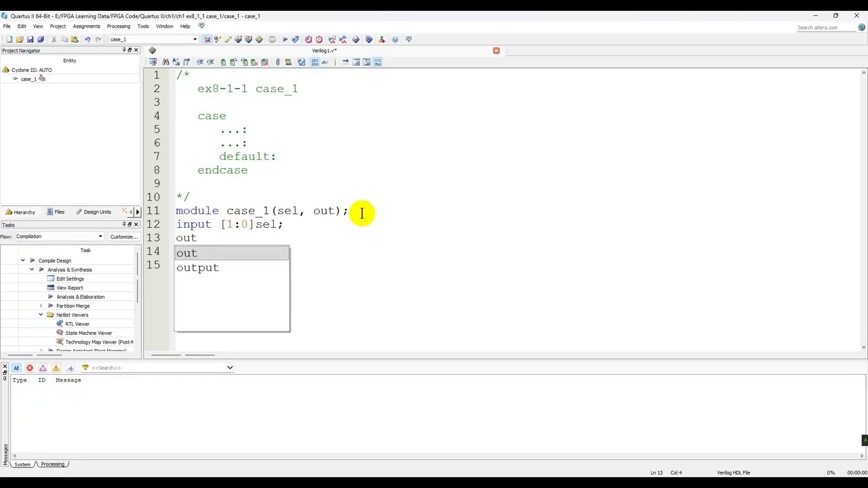
Task: Switch to the System messages tab
Action: coord(22,464)
